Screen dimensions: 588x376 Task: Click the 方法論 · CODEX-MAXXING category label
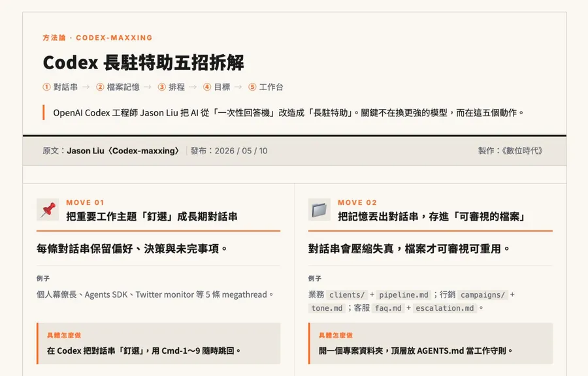tap(97, 37)
